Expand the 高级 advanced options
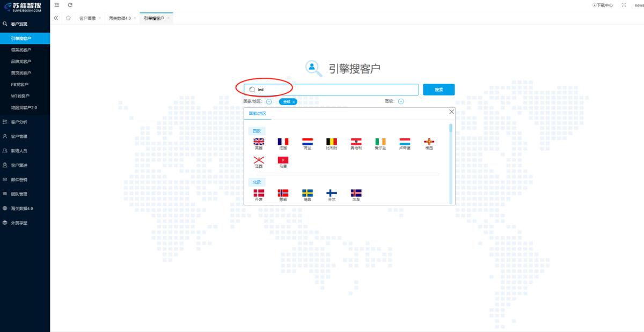 tap(400, 101)
